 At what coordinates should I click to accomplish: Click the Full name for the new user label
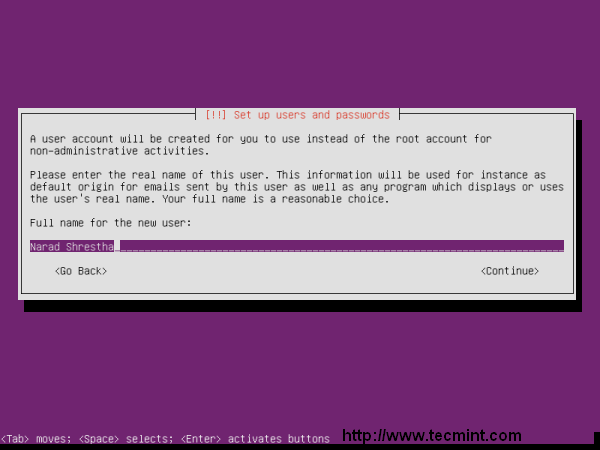click(111, 223)
